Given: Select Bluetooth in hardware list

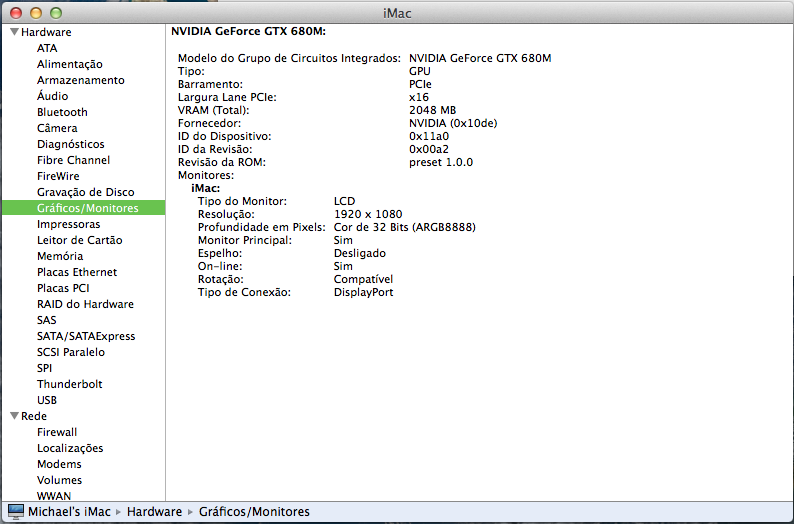Looking at the screenshot, I should point(62,112).
